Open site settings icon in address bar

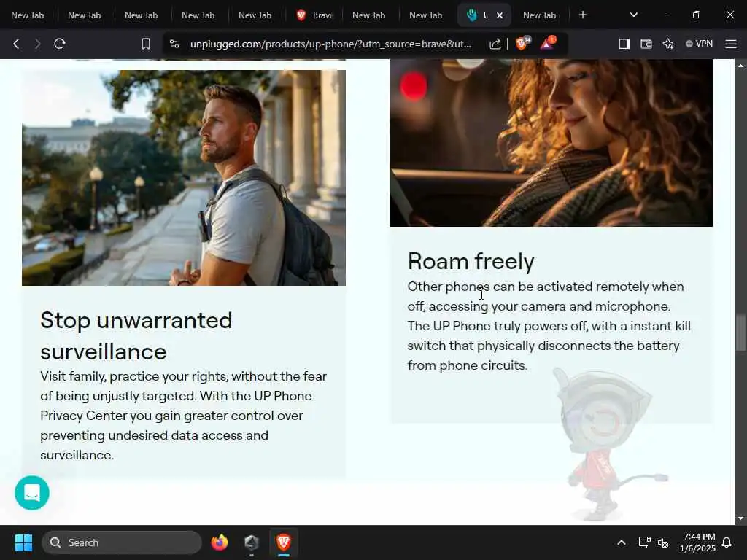pyautogui.click(x=174, y=44)
